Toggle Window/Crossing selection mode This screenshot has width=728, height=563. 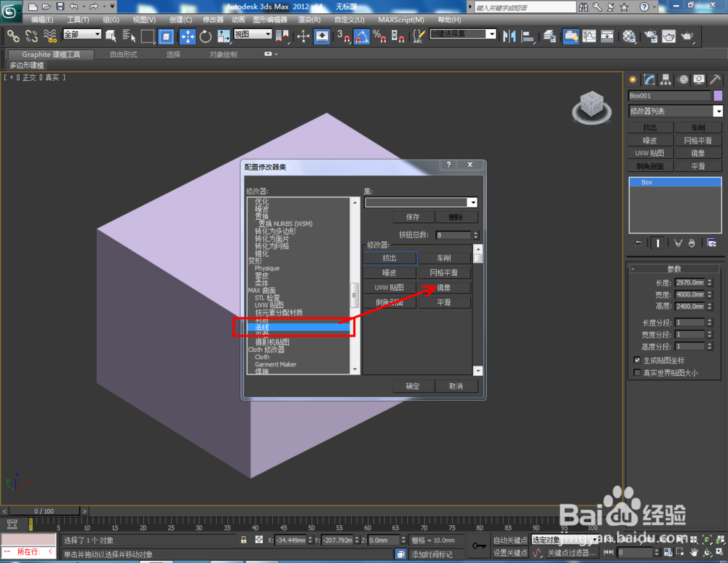click(x=166, y=36)
